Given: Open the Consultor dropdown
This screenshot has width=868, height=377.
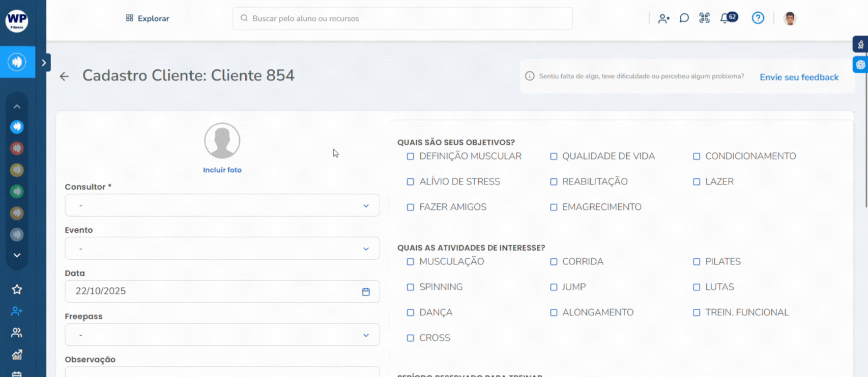Looking at the screenshot, I should coord(222,205).
